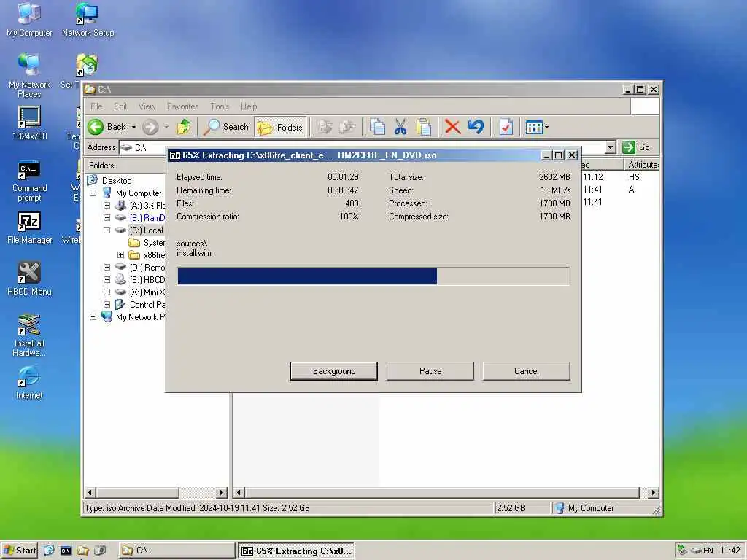Launch Install all Hardware shortcut
Screen dimensions: 747x560
click(29, 335)
